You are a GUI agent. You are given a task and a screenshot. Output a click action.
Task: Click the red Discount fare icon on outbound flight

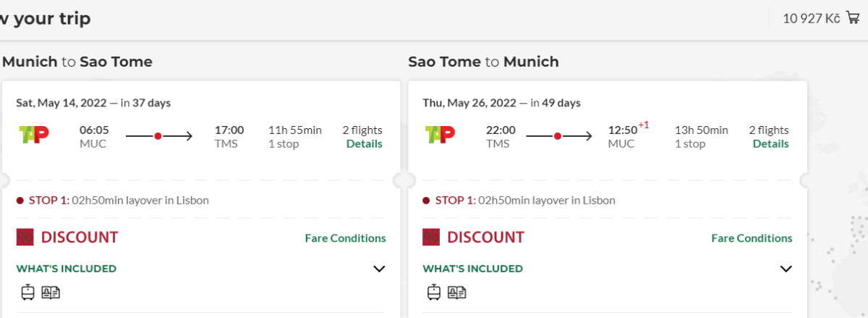(25, 238)
